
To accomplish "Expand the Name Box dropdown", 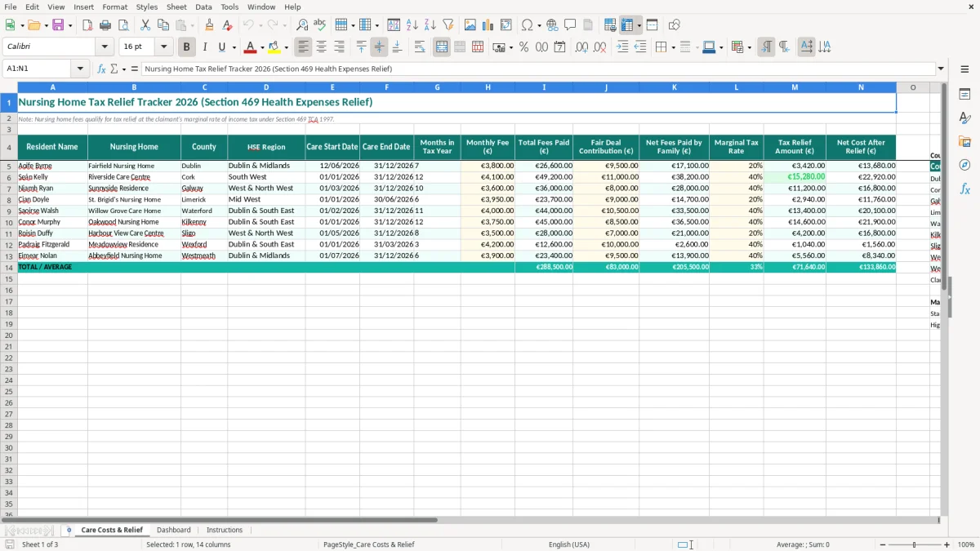I will tap(80, 69).
